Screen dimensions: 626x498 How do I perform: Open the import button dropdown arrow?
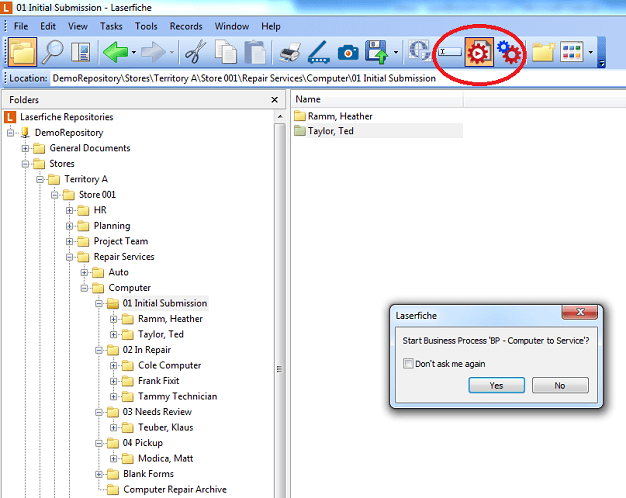pyautogui.click(x=396, y=52)
